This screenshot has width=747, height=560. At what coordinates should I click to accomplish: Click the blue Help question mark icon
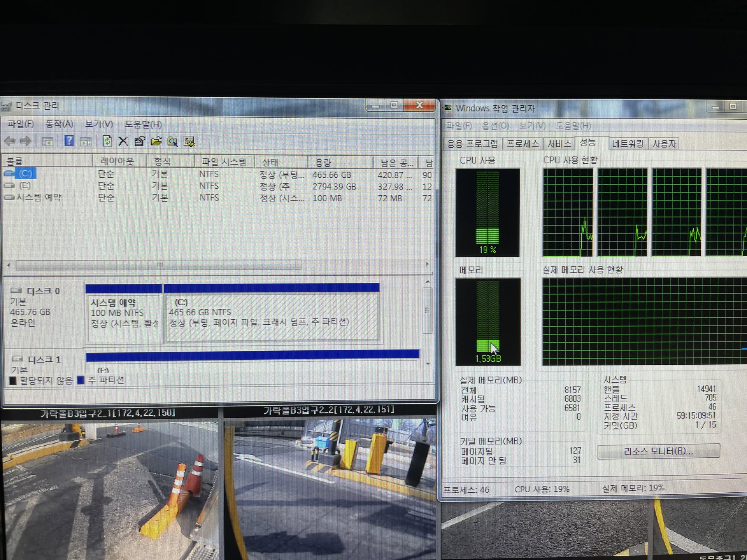[x=69, y=141]
